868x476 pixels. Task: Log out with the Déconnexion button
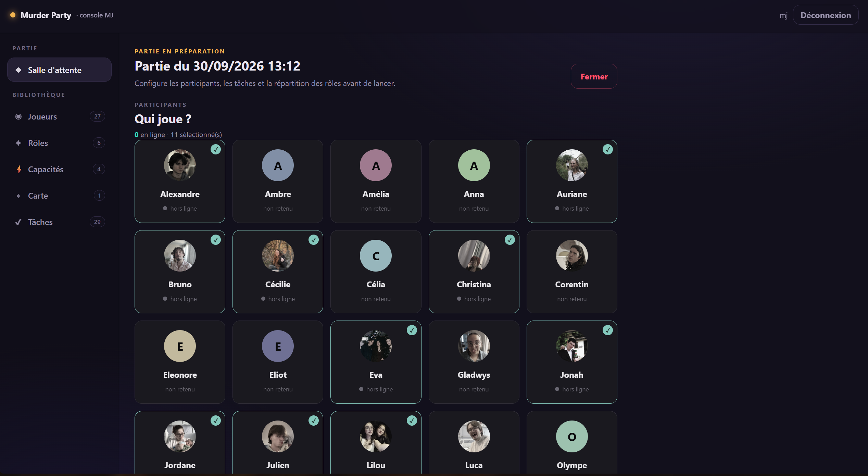coord(826,15)
